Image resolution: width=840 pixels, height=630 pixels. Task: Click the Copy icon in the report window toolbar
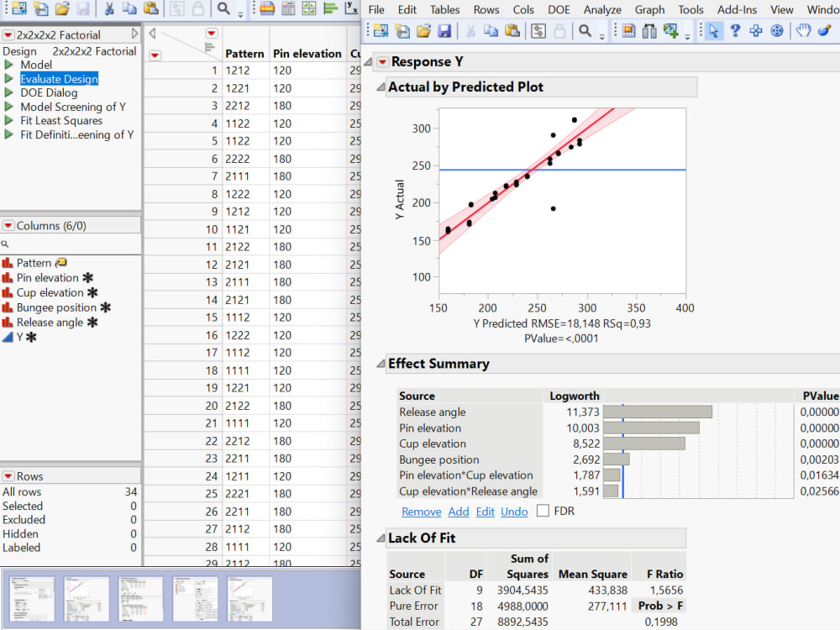(x=491, y=31)
